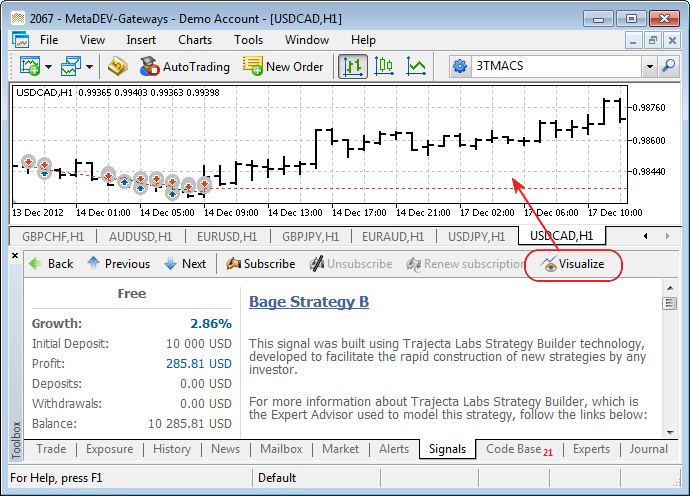690x496 pixels.
Task: Expand the 3TMACS combo box dropdown
Action: tap(649, 67)
